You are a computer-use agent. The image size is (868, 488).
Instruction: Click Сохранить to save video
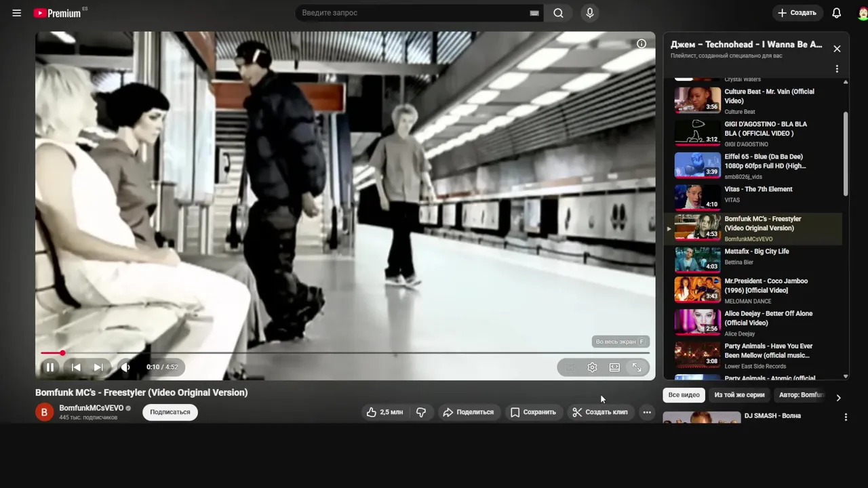pos(533,412)
